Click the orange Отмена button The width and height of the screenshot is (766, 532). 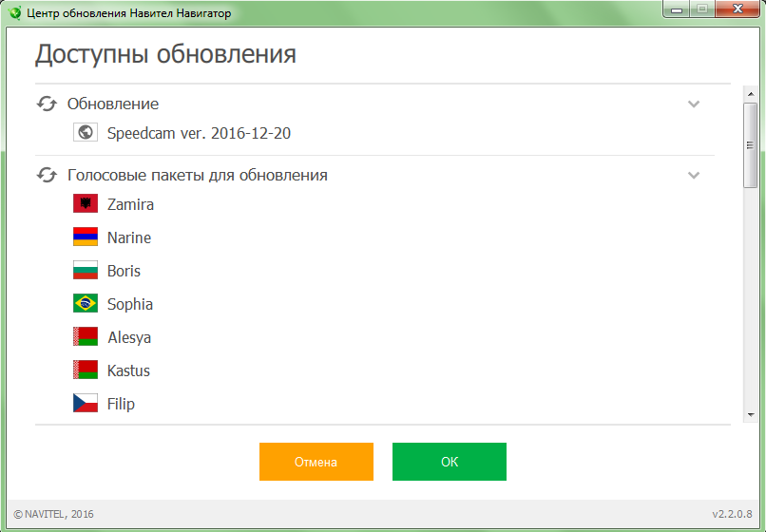(316, 462)
